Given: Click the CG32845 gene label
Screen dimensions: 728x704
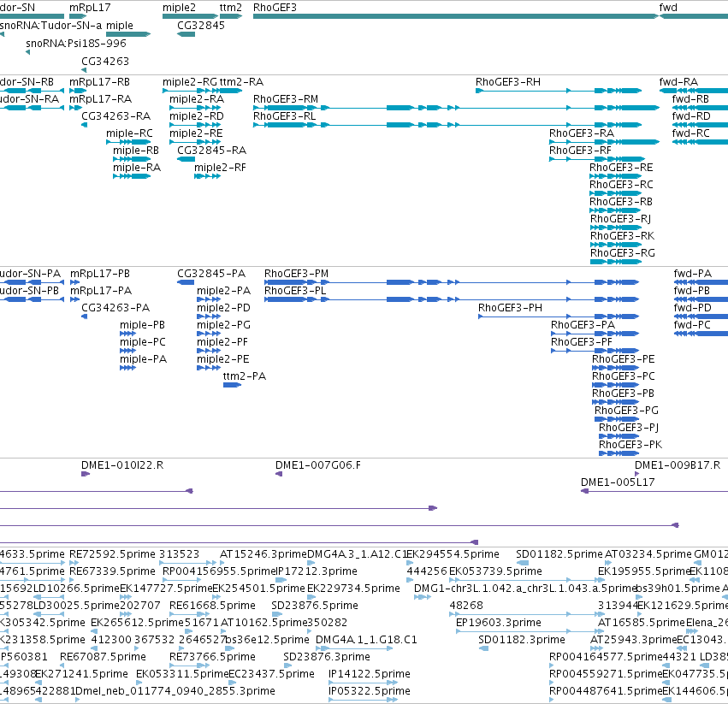Looking at the screenshot, I should pyautogui.click(x=201, y=26).
